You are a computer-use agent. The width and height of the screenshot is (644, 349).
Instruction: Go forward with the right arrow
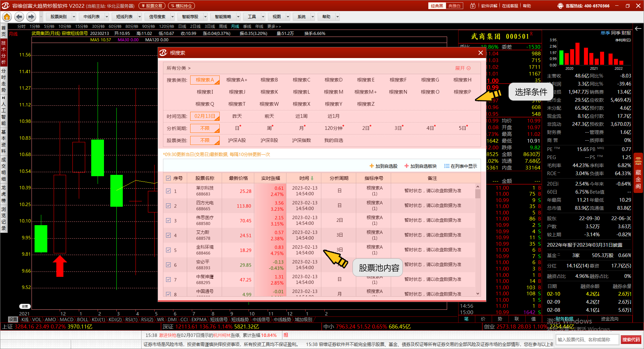(31, 16)
